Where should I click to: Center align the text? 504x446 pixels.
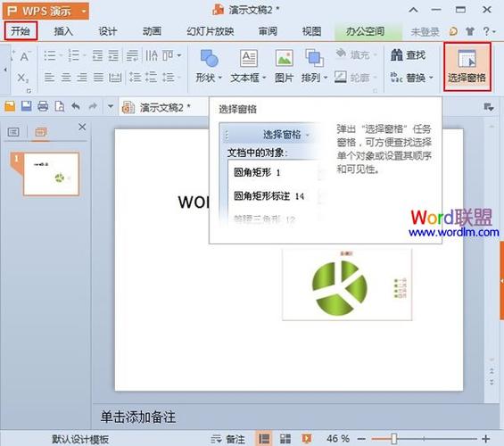(66, 77)
